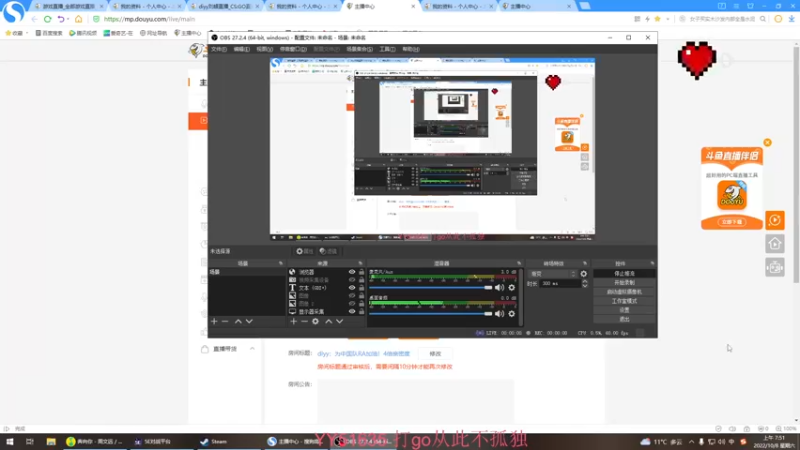
Task: Adjust the 麦克风/Aux volume slider
Action: 431,288
